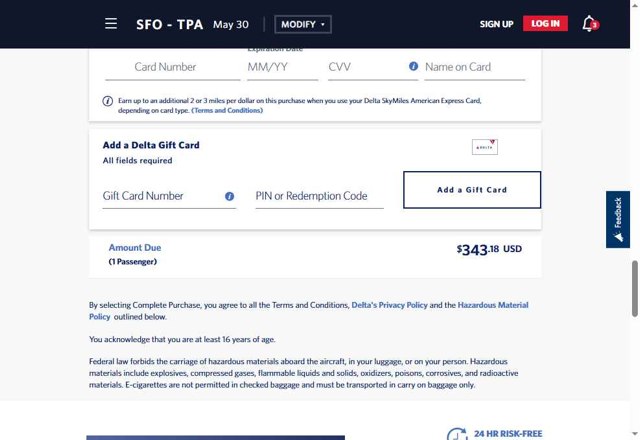Click the Gift Card Number info icon
This screenshot has height=440, width=640.
(229, 196)
